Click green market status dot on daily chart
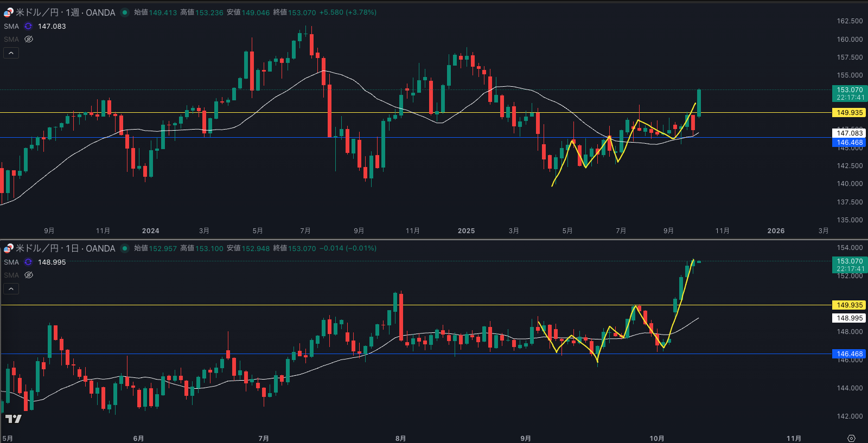 click(x=125, y=248)
